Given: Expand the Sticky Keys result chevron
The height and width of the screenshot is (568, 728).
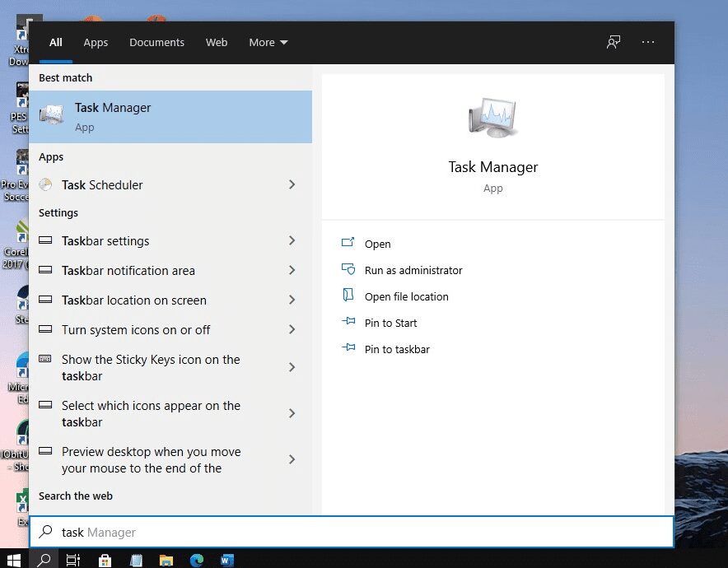Looking at the screenshot, I should [292, 367].
